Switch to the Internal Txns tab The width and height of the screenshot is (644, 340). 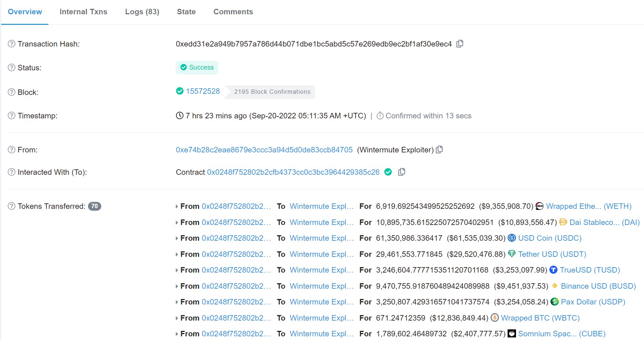(83, 11)
